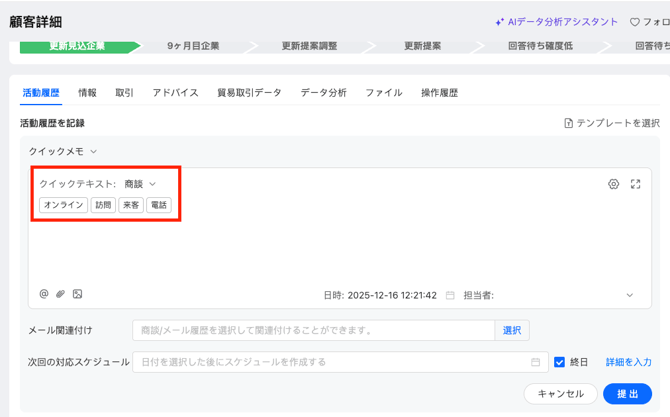Click the AIデータ分析アシスタント sparkle icon
Screen dimensions: 670x417
500,22
